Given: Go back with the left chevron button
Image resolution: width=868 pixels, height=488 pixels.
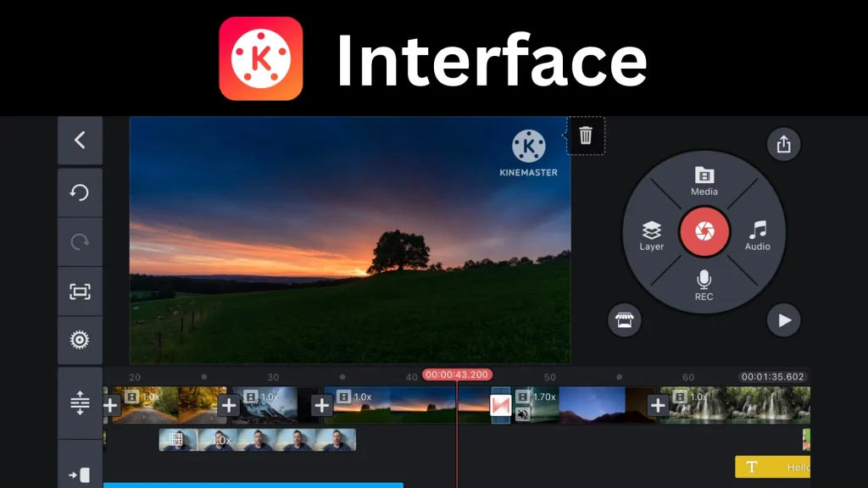Looking at the screenshot, I should [x=80, y=140].
